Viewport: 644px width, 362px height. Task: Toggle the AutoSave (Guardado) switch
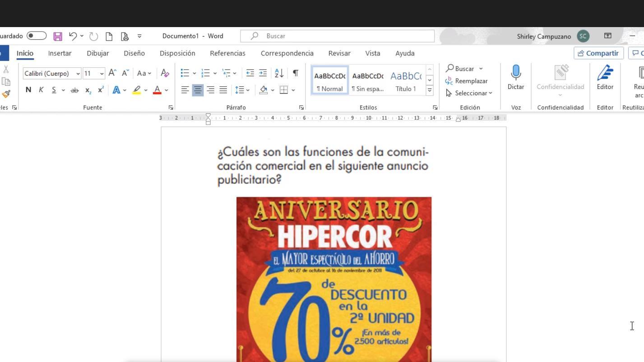click(x=36, y=36)
